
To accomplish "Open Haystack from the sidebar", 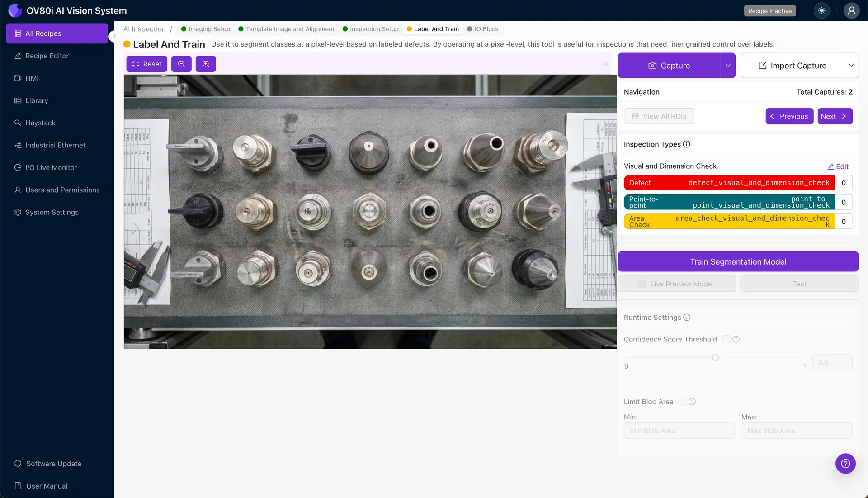I will (40, 123).
